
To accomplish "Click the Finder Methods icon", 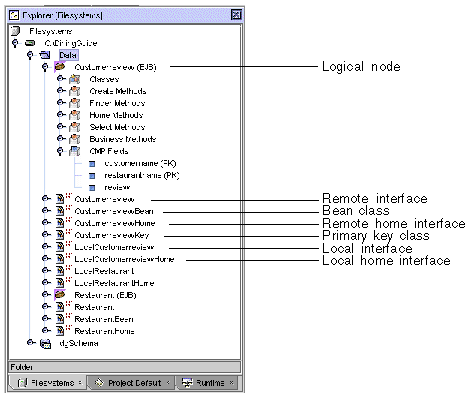I will pyautogui.click(x=75, y=103).
